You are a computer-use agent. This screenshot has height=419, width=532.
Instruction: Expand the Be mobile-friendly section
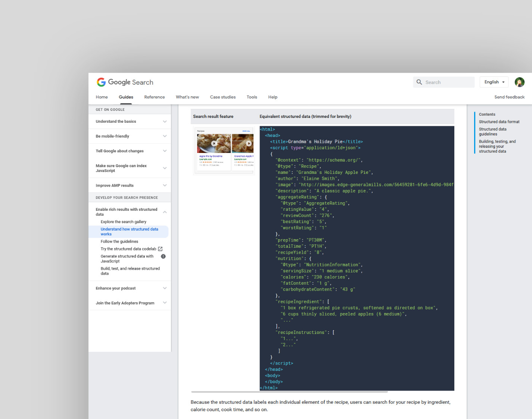tap(165, 136)
